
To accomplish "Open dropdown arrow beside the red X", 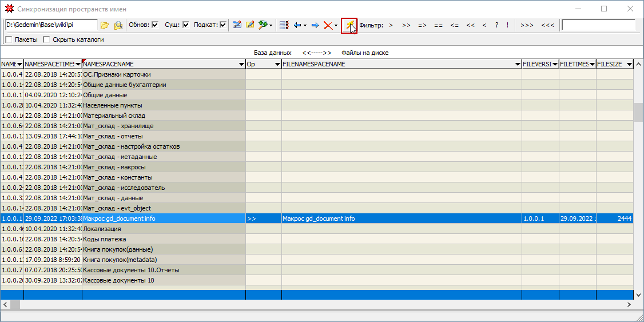I will click(x=336, y=25).
